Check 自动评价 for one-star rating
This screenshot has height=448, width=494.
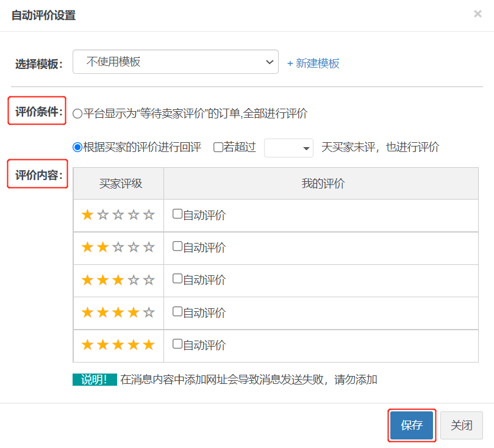[177, 214]
